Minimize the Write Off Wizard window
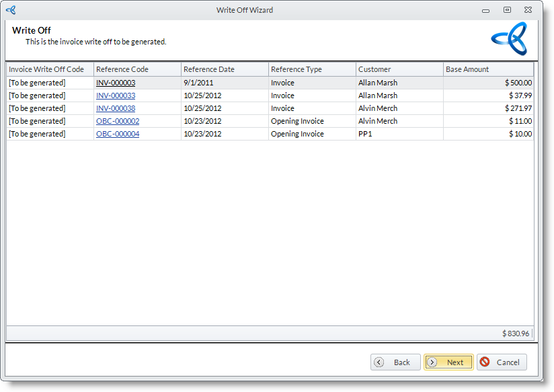Viewport: 554px width, 392px height. [x=485, y=10]
